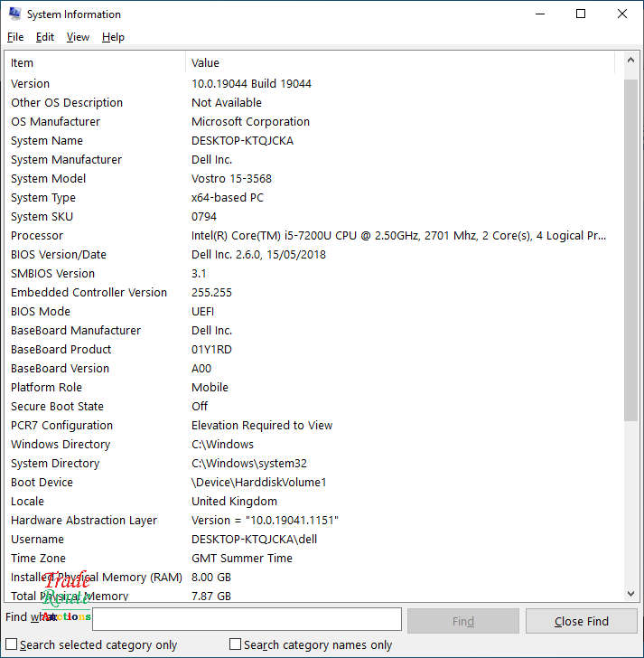Click the value 'Dell Inc. 2.6.0, 15/05/2018'

[258, 254]
